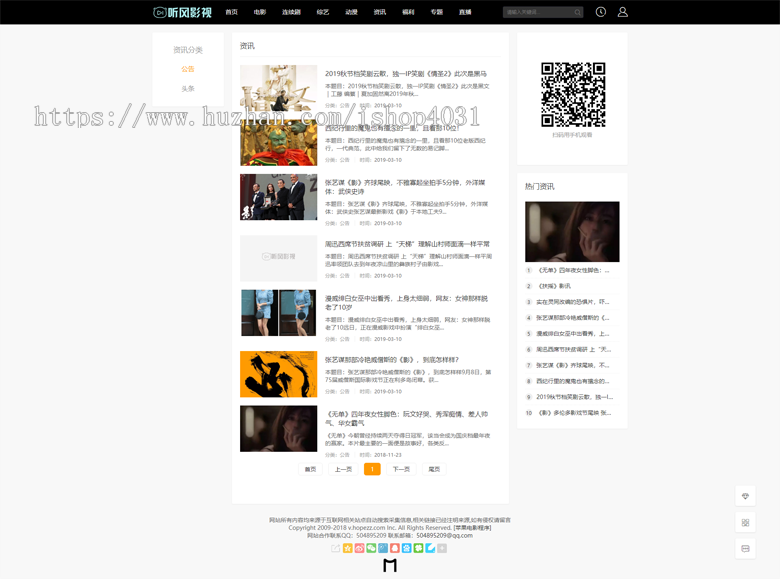Share via yellow star Qzone icon
Viewport: 780px width, 579px height.
[x=348, y=548]
